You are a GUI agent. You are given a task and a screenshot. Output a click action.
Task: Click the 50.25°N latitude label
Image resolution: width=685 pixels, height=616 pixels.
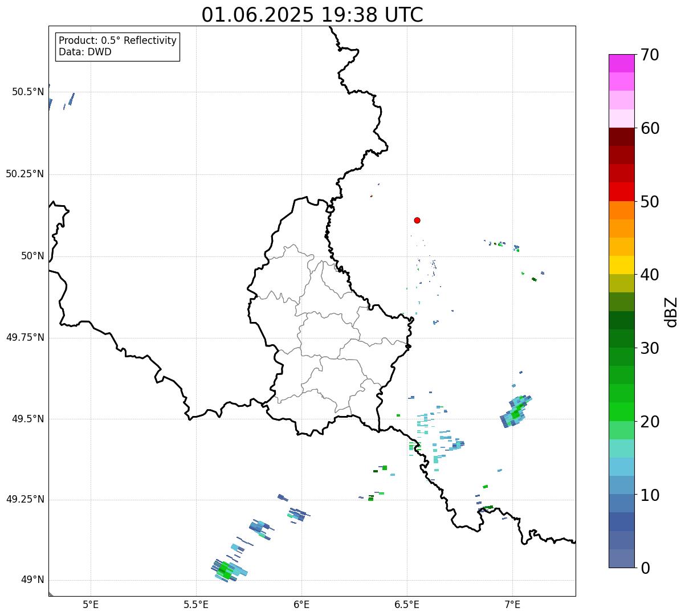(25, 174)
